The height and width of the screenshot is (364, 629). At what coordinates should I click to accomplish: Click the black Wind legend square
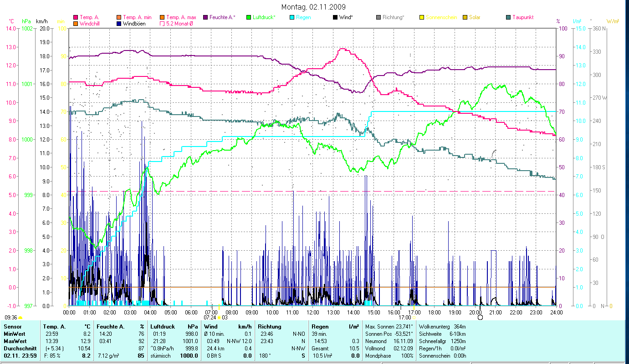(335, 17)
